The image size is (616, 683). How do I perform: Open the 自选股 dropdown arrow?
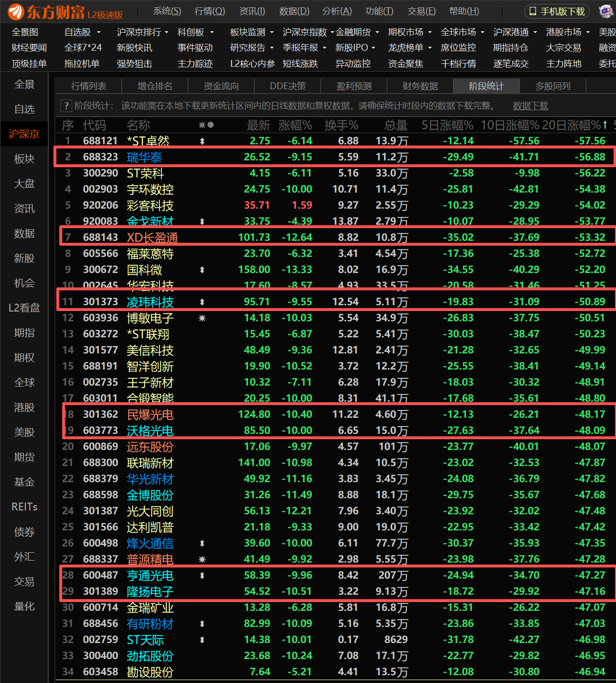coord(99,33)
